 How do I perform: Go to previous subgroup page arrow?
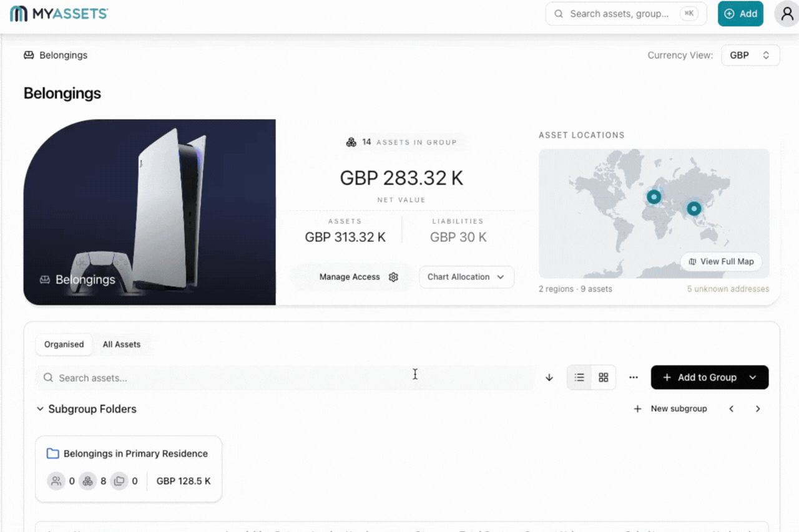732,409
